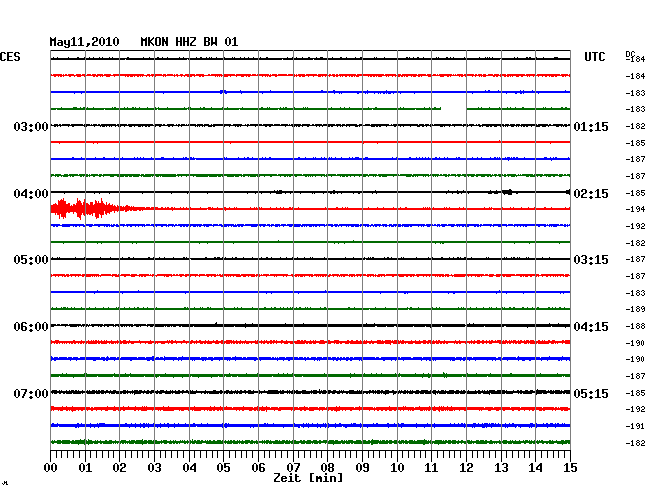The width and height of the screenshot is (650, 494).
Task: Select the 04:15 UTC time label
Action: click(591, 327)
